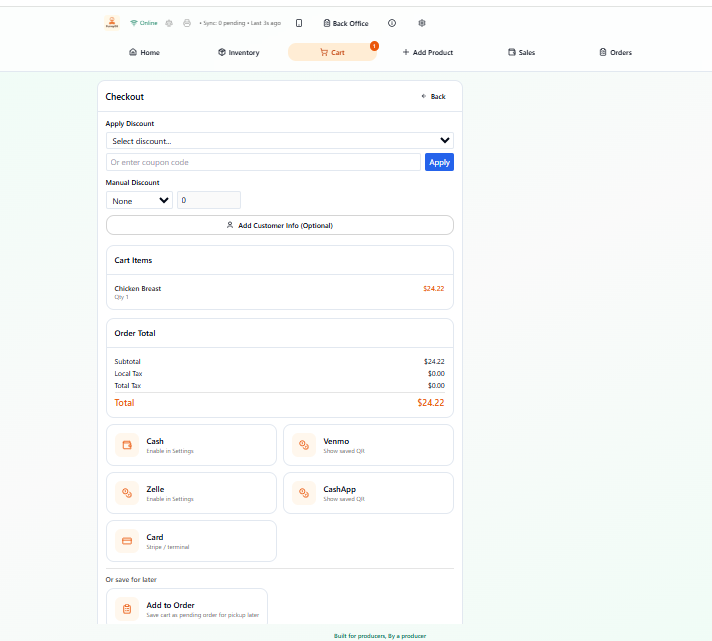Click the blue Apply button
Screen dimensions: 712x641
tap(439, 162)
